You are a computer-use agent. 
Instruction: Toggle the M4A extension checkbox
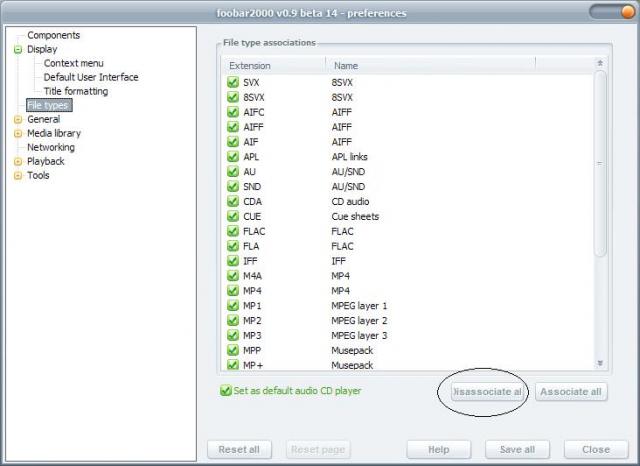pos(233,275)
